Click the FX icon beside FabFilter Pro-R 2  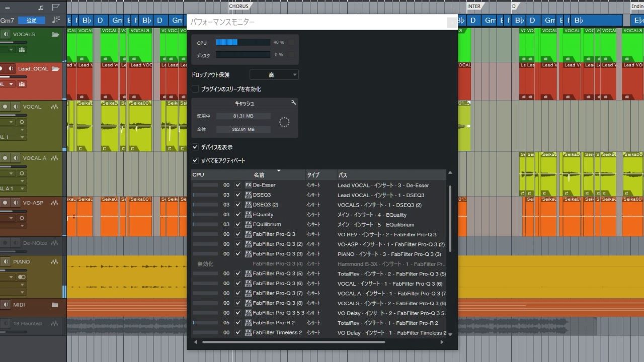click(x=248, y=323)
